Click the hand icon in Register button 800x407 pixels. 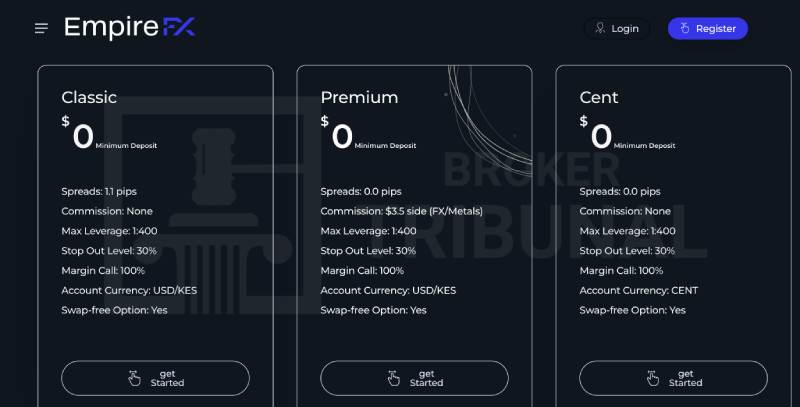tap(685, 29)
